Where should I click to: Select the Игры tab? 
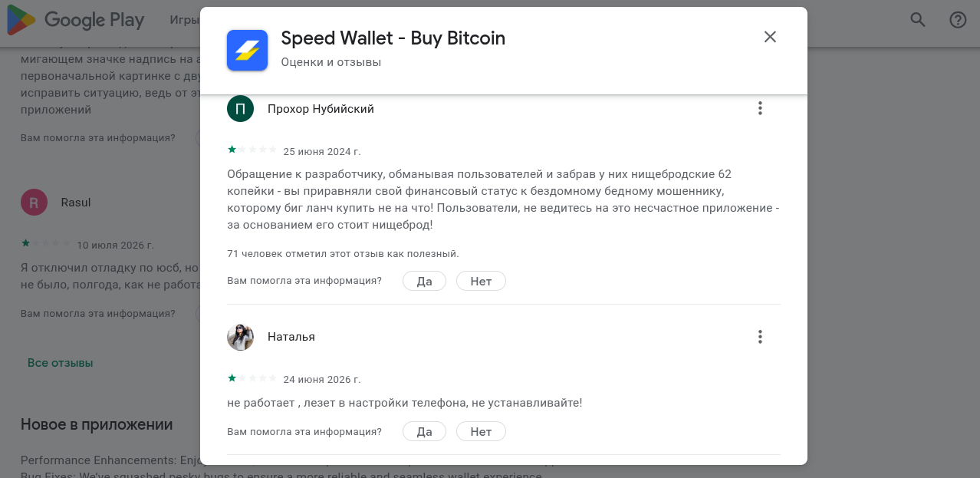[184, 20]
